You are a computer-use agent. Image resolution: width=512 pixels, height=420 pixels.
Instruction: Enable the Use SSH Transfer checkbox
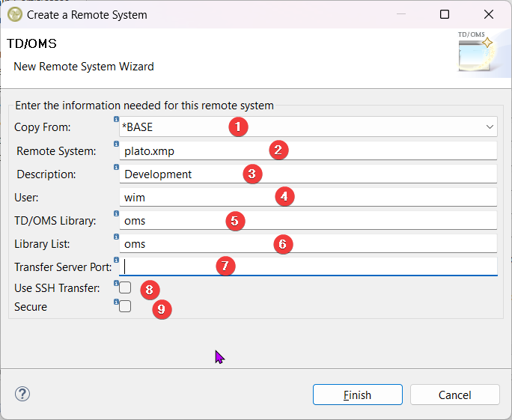tap(125, 288)
